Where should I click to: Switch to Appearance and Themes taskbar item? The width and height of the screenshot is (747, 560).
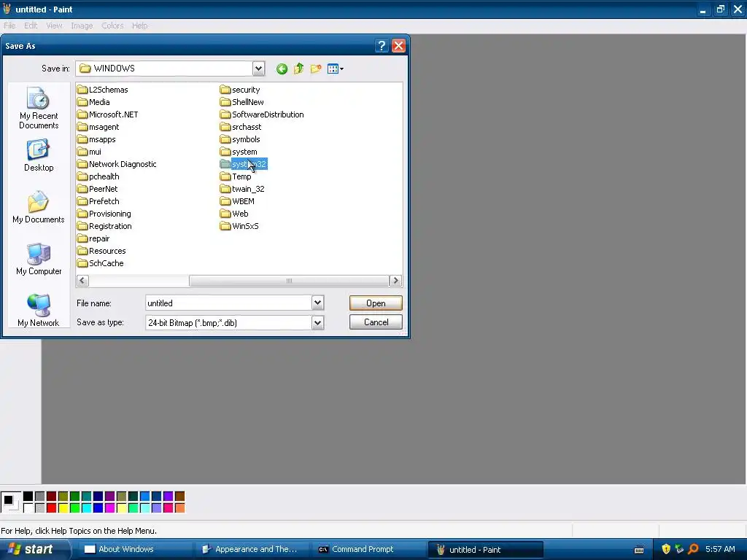click(x=252, y=549)
